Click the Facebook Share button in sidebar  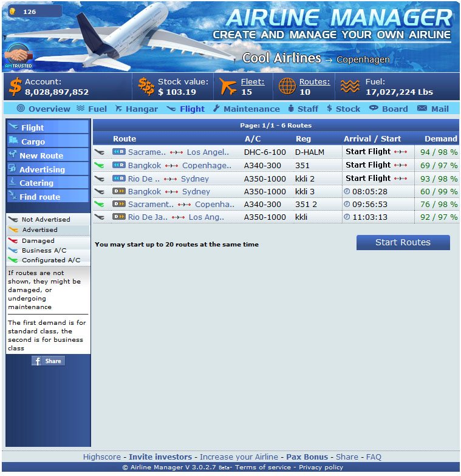click(x=49, y=361)
